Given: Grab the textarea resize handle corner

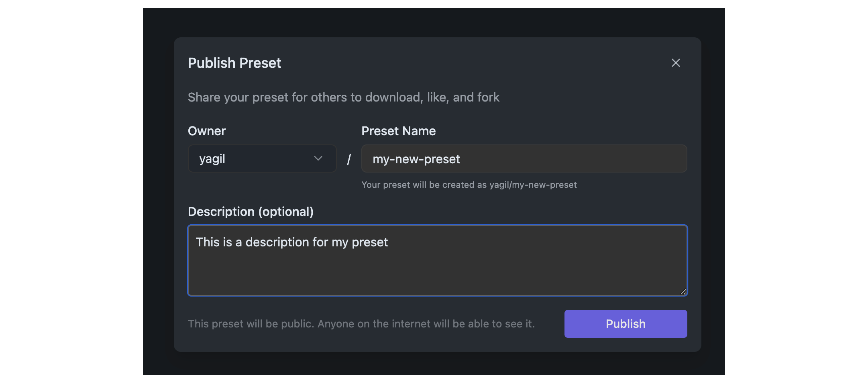Looking at the screenshot, I should 683,292.
